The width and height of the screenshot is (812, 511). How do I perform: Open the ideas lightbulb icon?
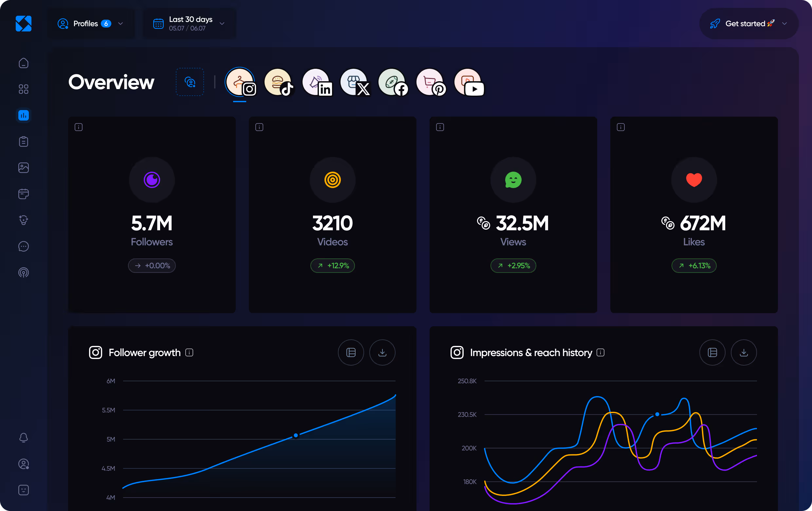[23, 220]
